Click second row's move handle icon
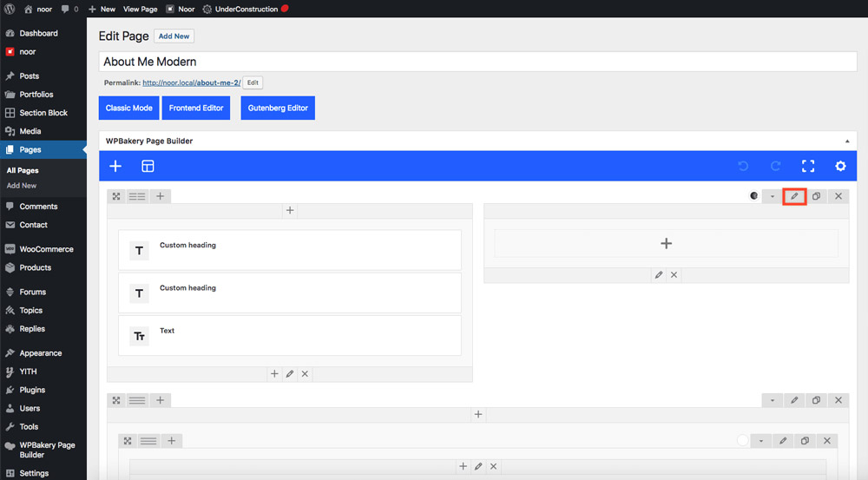This screenshot has width=868, height=480. [116, 400]
